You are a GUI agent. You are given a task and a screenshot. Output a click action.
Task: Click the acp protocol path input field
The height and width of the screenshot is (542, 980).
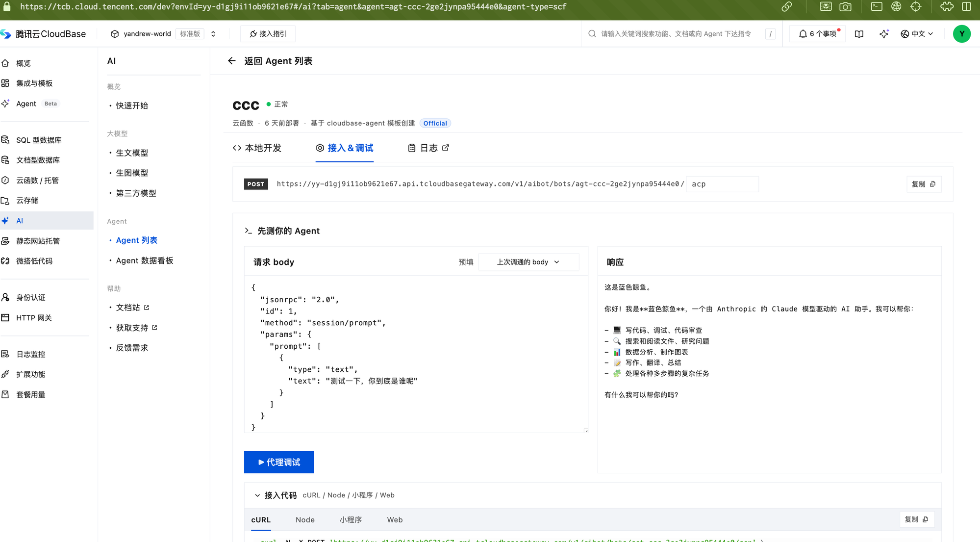click(722, 184)
